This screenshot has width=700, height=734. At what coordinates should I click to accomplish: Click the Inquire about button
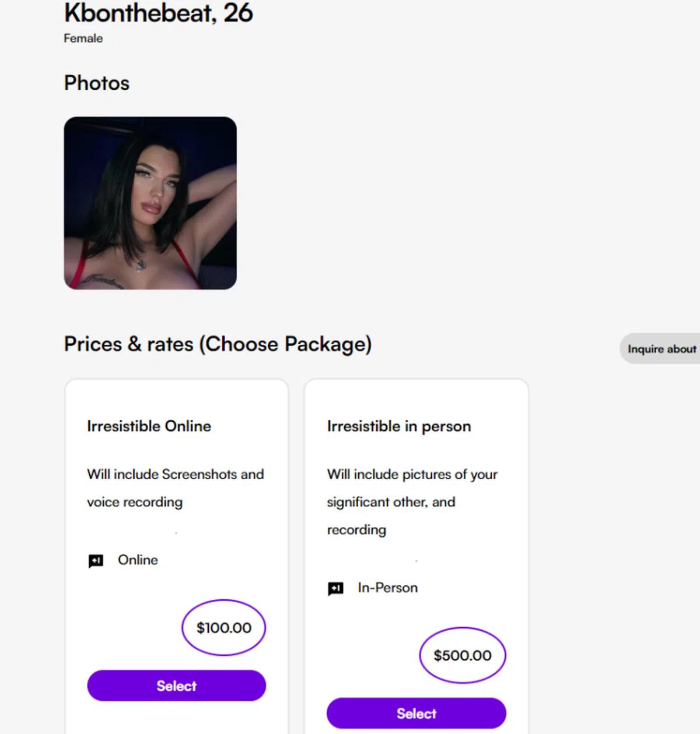point(661,349)
